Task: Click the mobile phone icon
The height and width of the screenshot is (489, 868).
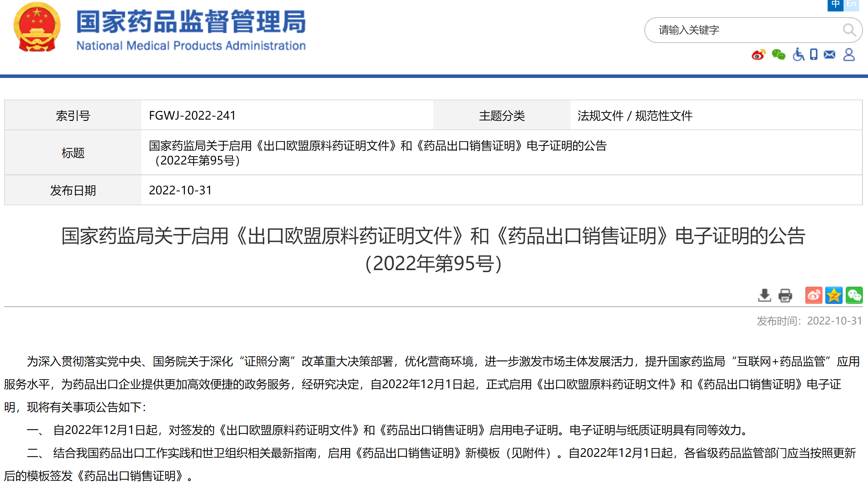Action: [x=814, y=55]
